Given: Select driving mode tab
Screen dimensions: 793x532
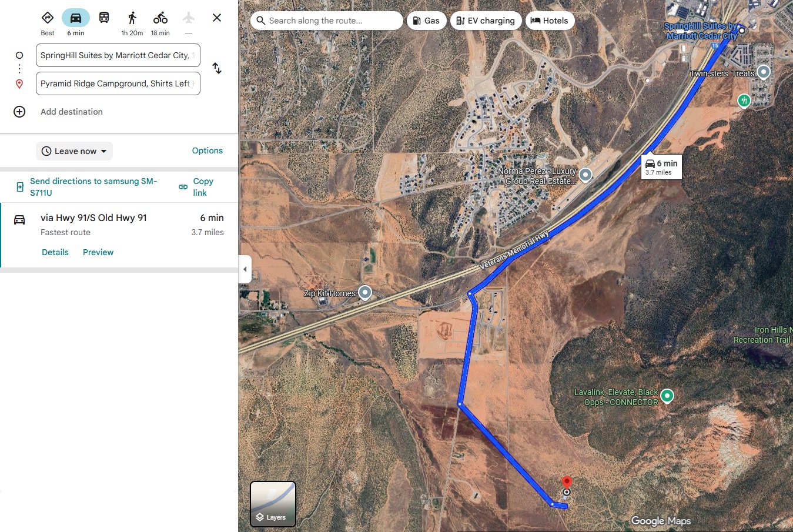Looking at the screenshot, I should coord(76,18).
